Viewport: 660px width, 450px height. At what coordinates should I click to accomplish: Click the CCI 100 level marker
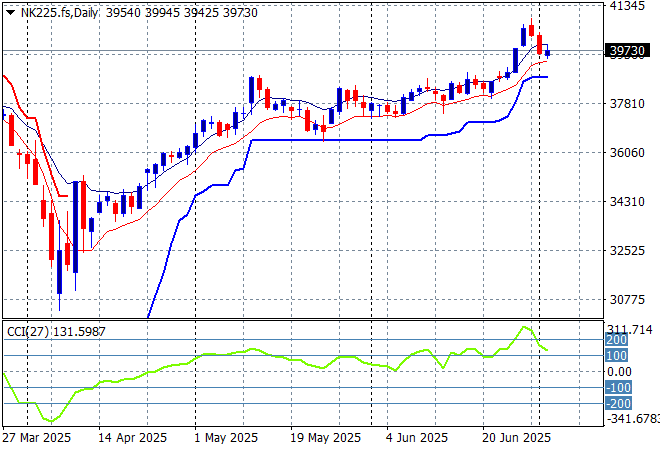point(617,355)
